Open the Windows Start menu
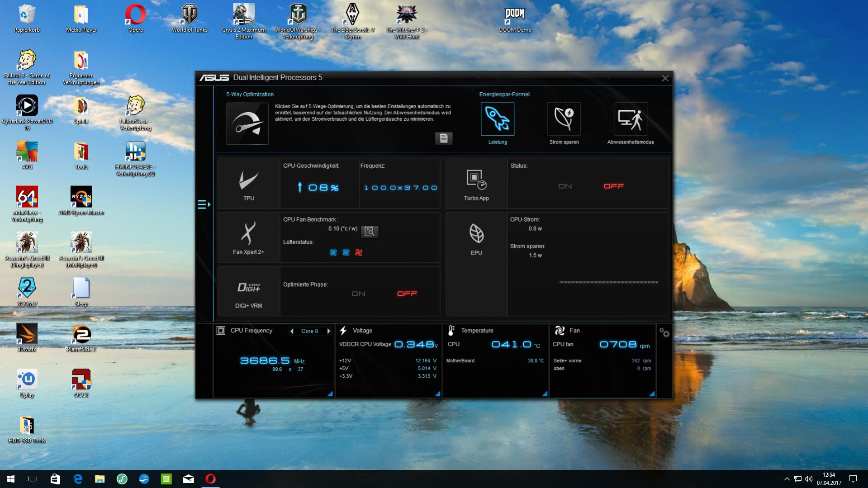 coord(11,479)
